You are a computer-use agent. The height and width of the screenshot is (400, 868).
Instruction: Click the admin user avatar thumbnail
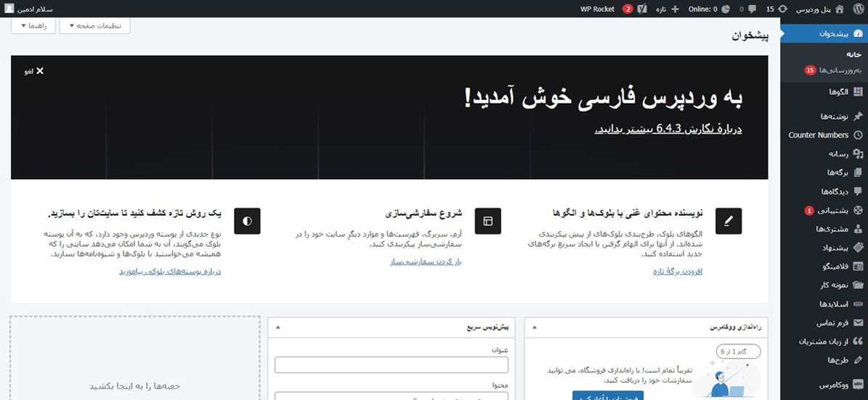click(9, 9)
